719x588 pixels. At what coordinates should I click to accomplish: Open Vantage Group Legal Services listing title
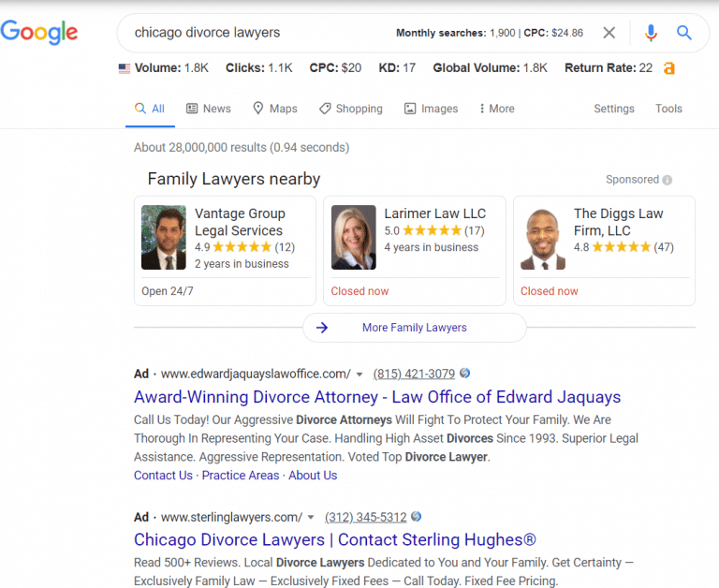coord(240,222)
